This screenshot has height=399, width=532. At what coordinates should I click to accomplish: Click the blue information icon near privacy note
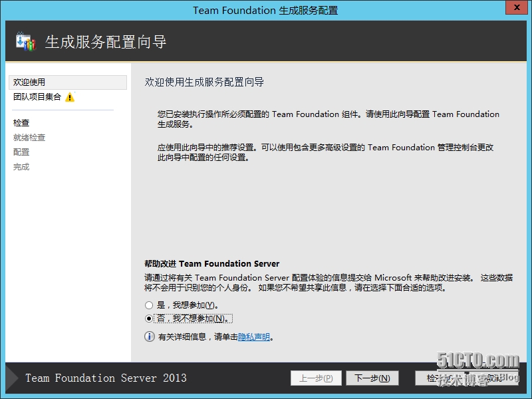149,336
